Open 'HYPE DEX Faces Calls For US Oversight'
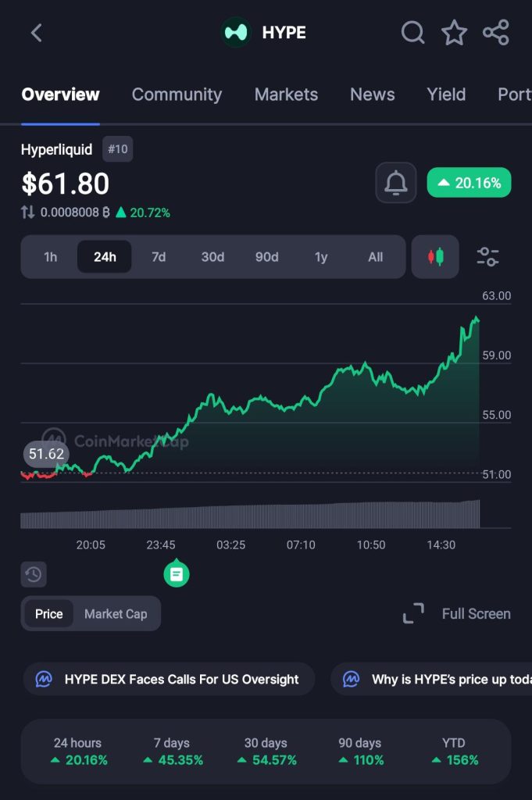The image size is (532, 800). (x=169, y=679)
